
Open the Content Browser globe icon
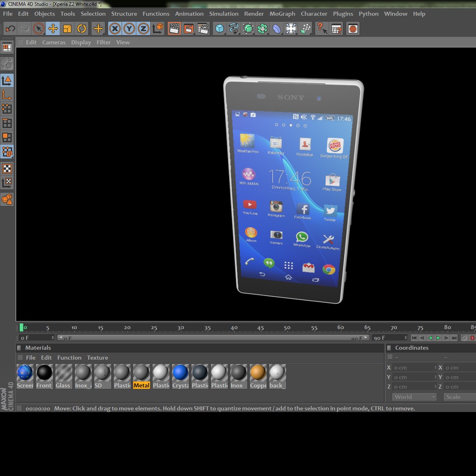tap(353, 29)
